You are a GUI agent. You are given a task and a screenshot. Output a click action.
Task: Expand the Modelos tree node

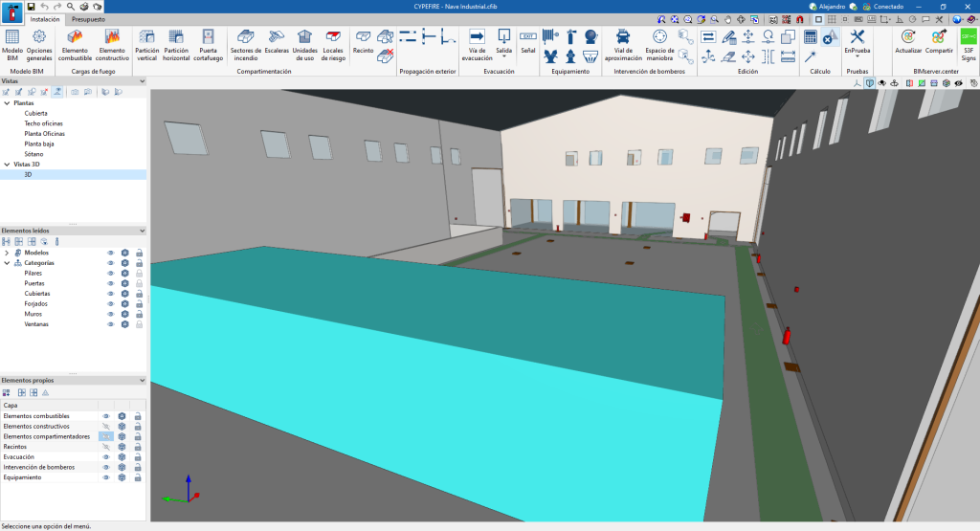click(x=7, y=253)
